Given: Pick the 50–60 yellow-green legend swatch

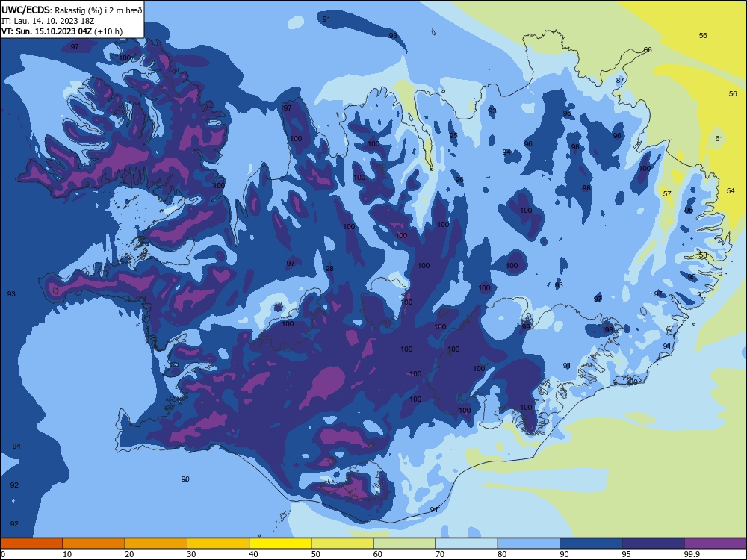Looking at the screenshot, I should tap(342, 544).
